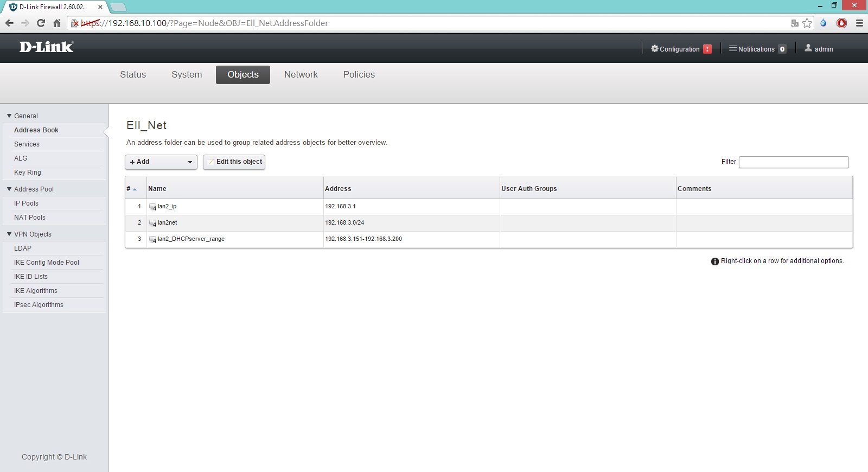Select the lan2_ip address object
Image resolution: width=868 pixels, height=472 pixels.
point(167,207)
